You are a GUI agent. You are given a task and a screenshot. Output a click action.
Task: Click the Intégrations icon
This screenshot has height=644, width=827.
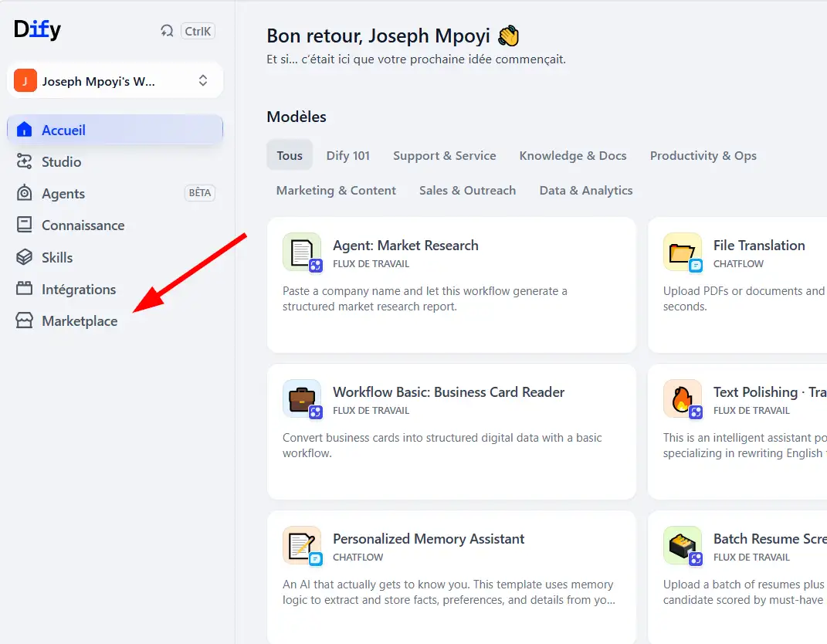point(24,289)
